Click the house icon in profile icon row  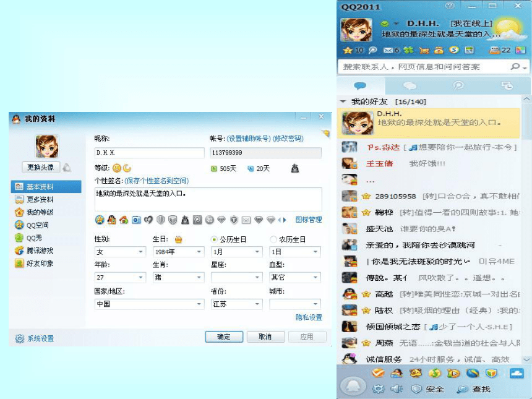(x=124, y=220)
